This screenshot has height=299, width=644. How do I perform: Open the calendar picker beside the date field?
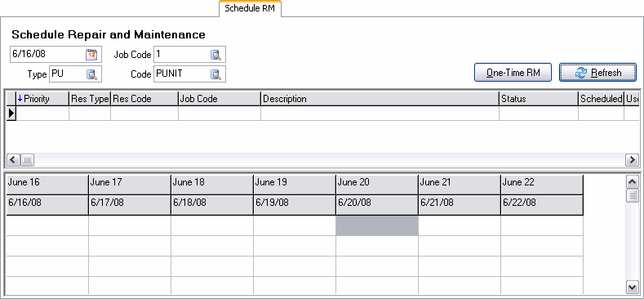[91, 54]
